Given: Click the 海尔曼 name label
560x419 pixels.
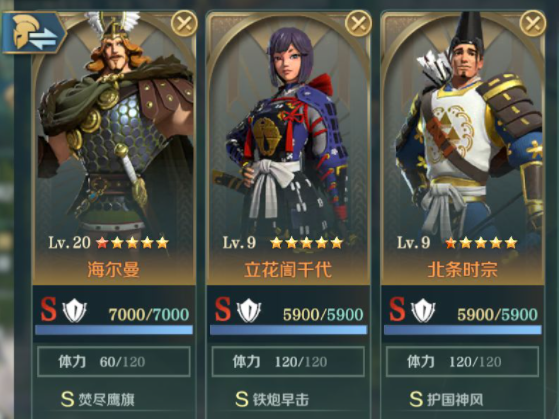Looking at the screenshot, I should pos(114,270).
